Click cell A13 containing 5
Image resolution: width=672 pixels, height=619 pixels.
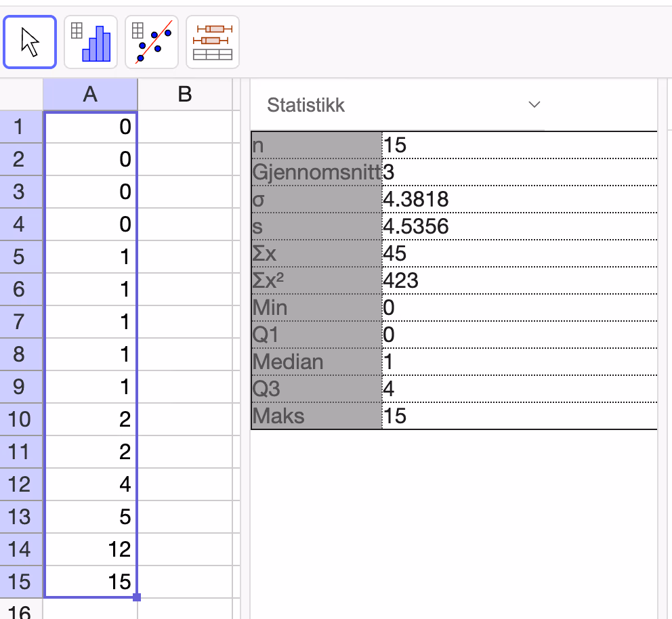90,517
